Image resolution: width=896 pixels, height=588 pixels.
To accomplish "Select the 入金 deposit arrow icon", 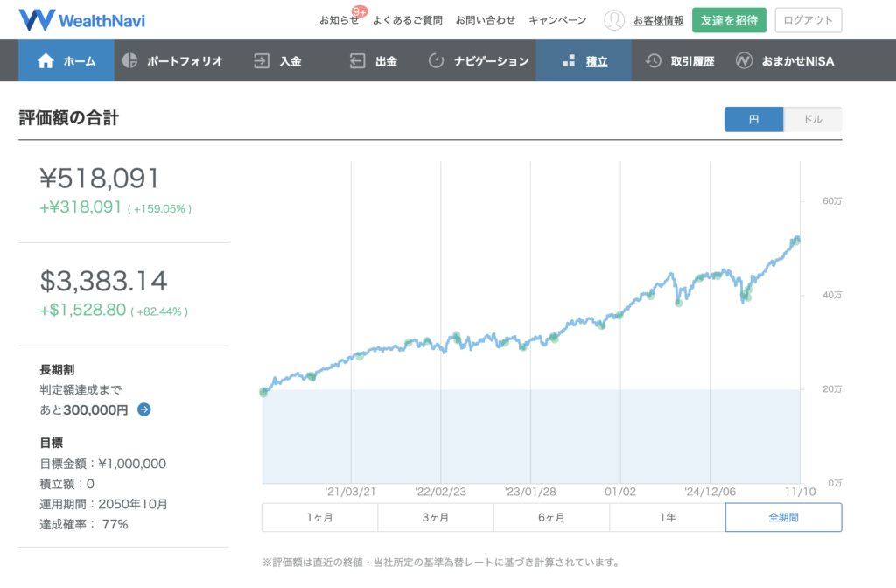I will pos(262,61).
